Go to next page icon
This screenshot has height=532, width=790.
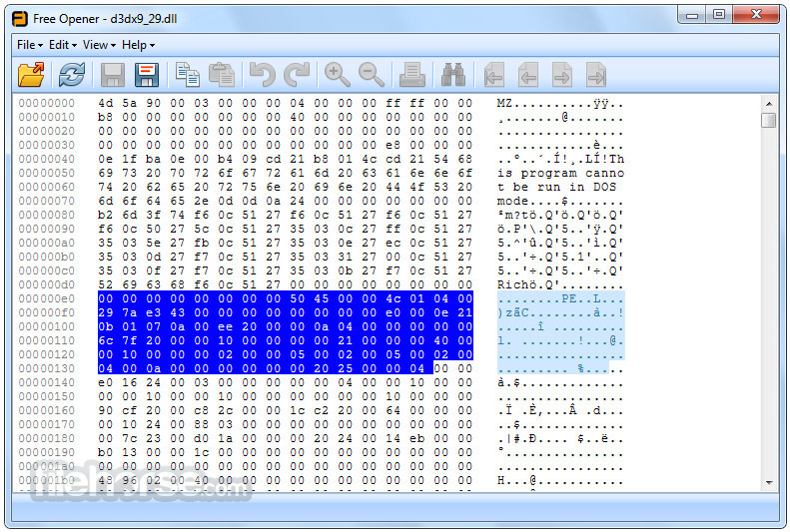(x=561, y=75)
